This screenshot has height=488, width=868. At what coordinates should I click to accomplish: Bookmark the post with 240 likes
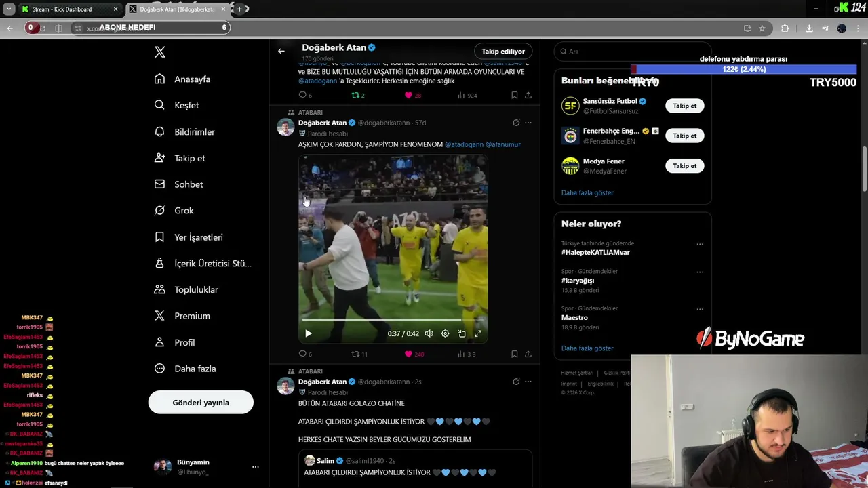click(514, 354)
